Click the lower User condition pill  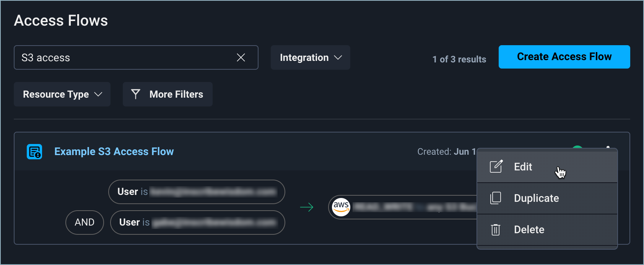pos(197,222)
